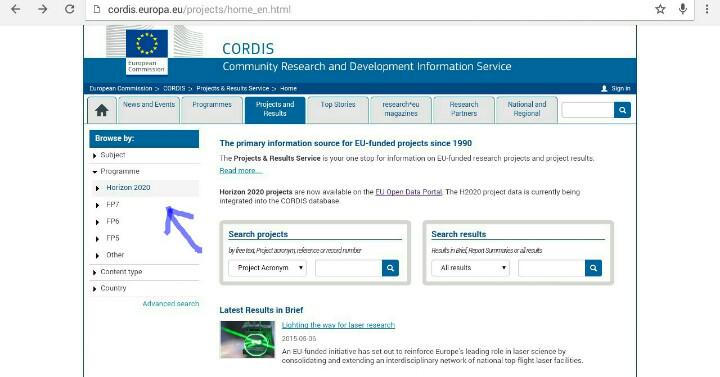Click the address bar URL field
This screenshot has width=720, height=377.
tap(367, 10)
